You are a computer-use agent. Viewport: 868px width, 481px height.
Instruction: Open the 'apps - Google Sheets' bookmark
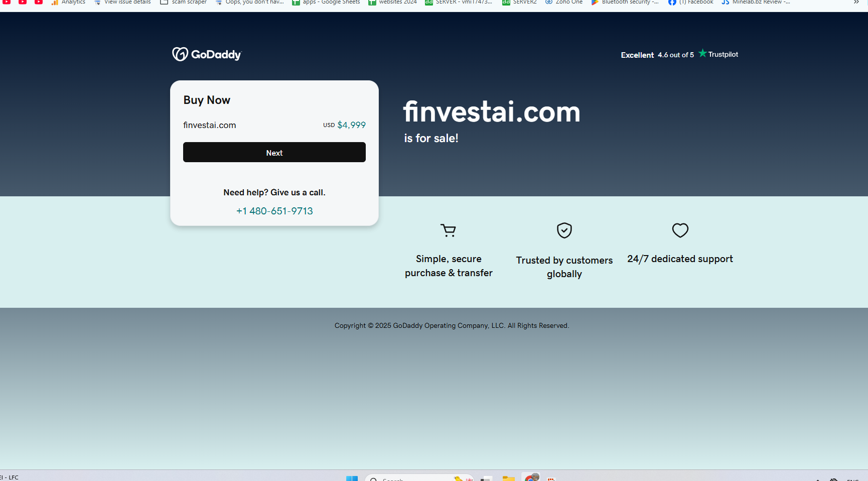[x=326, y=3]
